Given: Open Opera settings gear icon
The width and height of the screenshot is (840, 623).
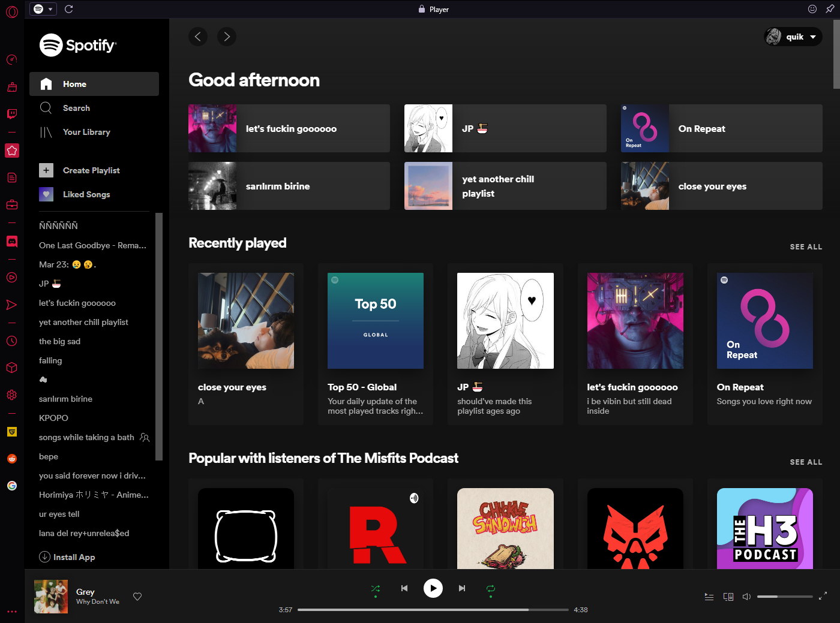Looking at the screenshot, I should pyautogui.click(x=12, y=395).
